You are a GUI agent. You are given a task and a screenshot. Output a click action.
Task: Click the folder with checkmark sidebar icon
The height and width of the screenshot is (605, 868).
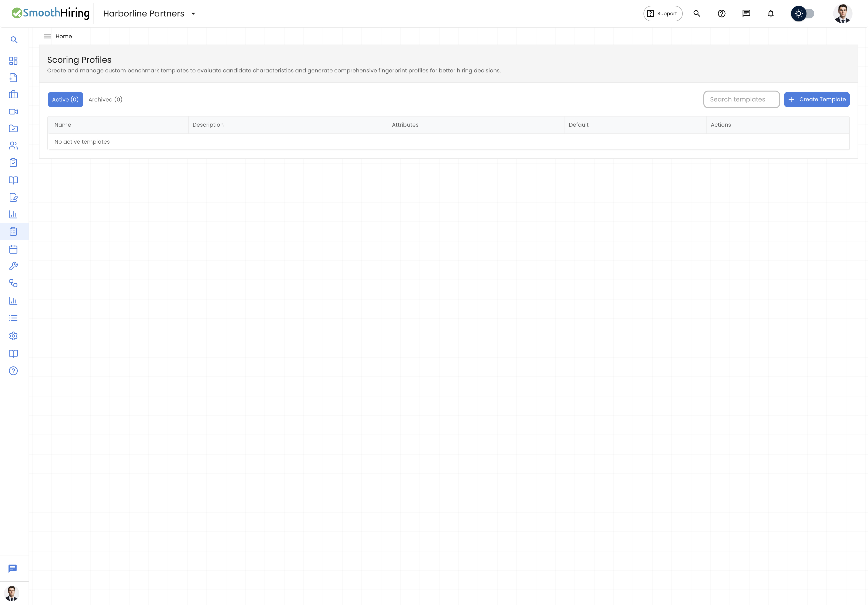(13, 129)
